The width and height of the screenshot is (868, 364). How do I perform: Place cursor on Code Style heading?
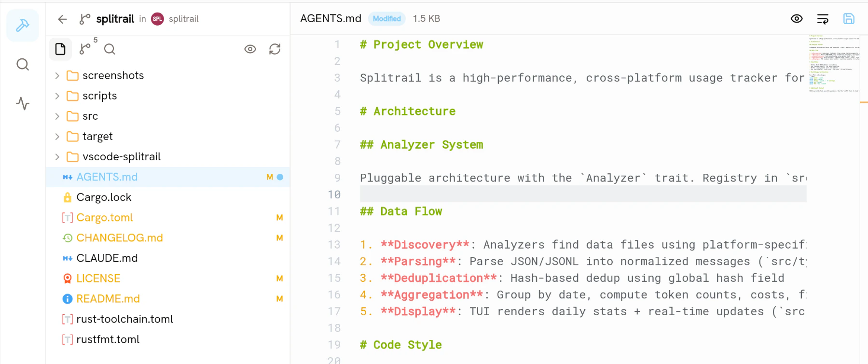(401, 345)
